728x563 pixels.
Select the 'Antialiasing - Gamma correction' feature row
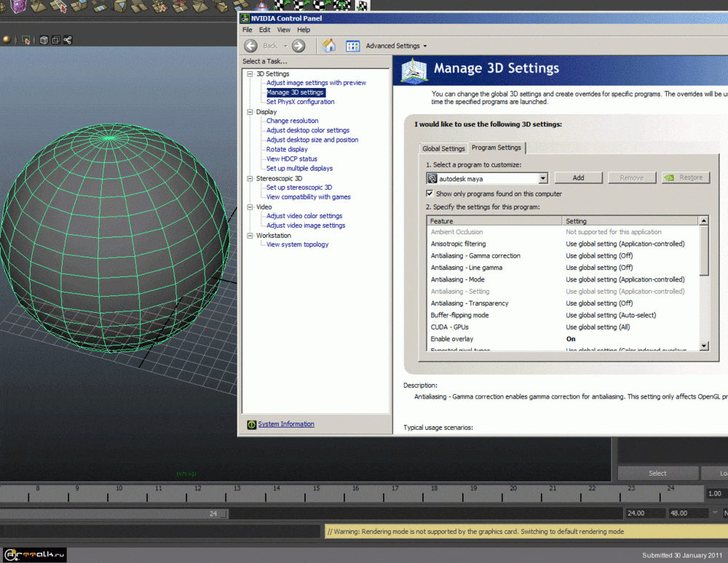pos(562,256)
